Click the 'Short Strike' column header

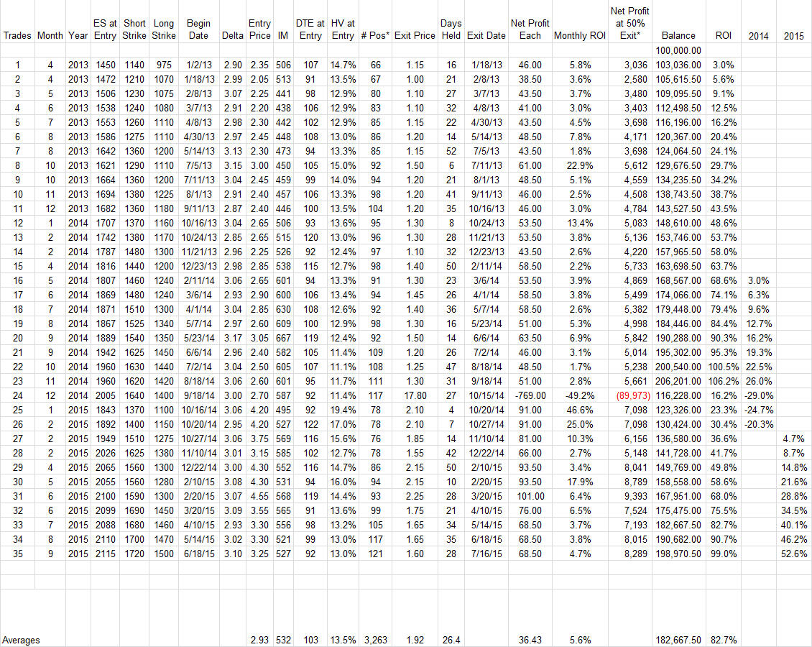(134, 29)
